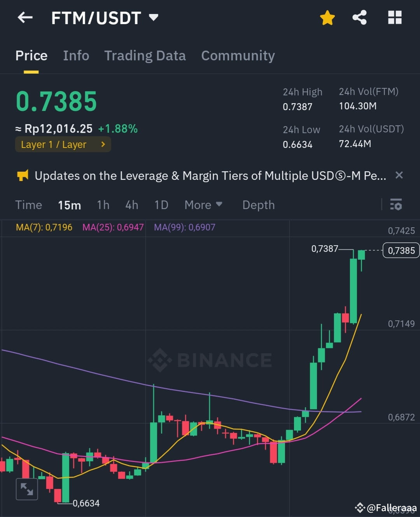Tap the MA(99): 0,6907 indicator label

tap(184, 227)
